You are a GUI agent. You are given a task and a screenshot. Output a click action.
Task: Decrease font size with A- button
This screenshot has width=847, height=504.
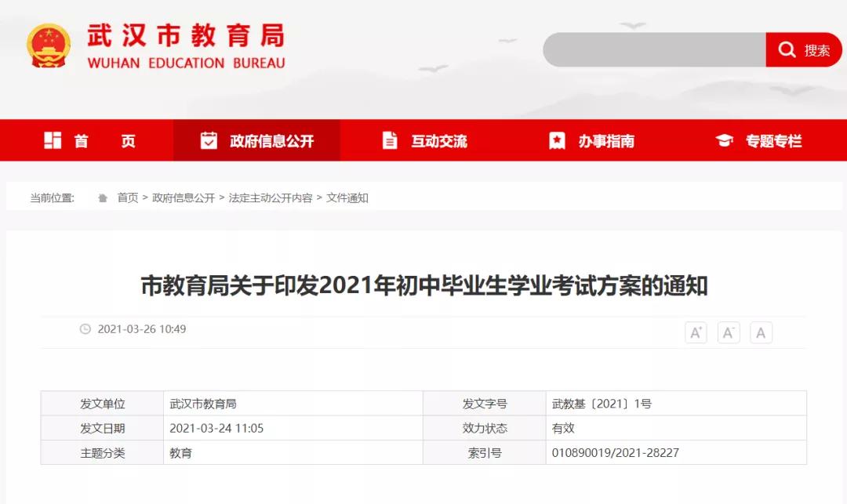[728, 332]
